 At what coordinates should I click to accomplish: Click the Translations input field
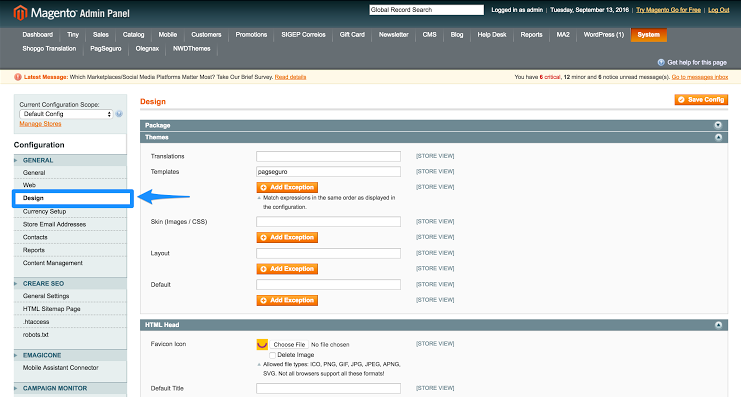tap(328, 156)
